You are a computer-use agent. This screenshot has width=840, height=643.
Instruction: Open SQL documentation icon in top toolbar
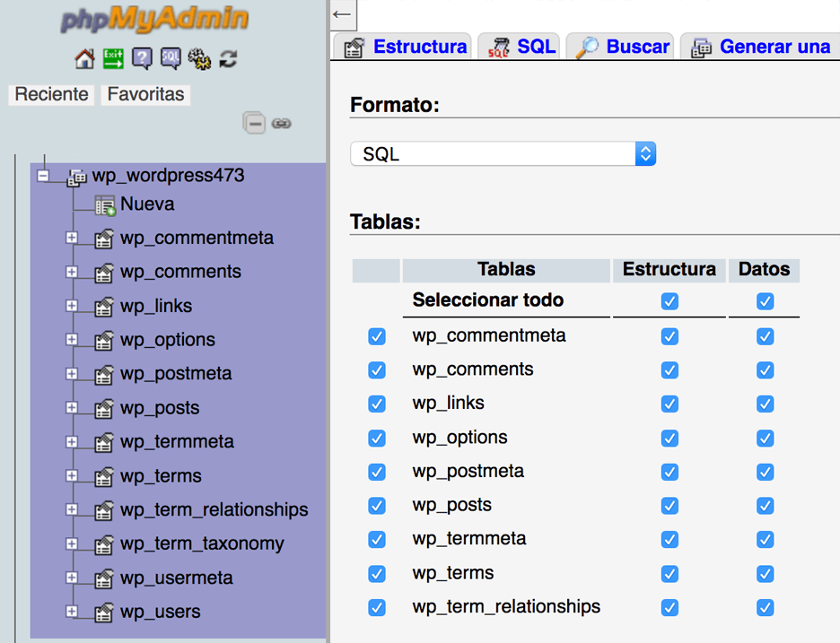click(170, 59)
